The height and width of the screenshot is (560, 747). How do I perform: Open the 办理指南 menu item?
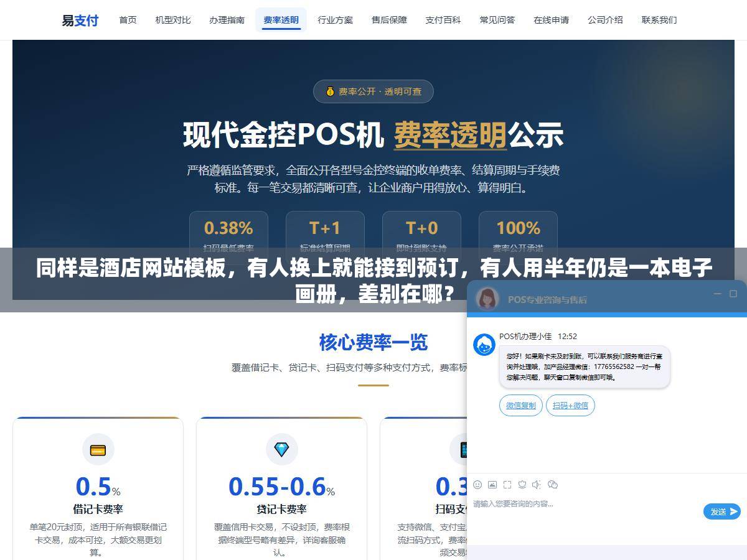(227, 20)
